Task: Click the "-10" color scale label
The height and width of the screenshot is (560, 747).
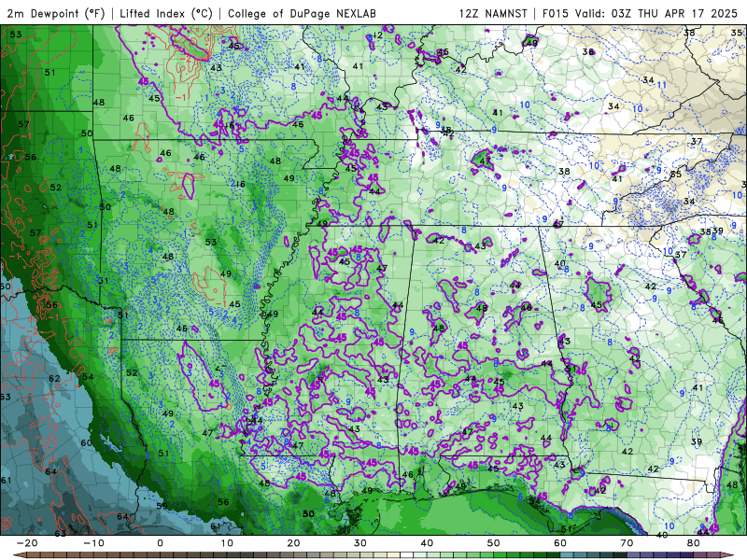Action: 93,543
